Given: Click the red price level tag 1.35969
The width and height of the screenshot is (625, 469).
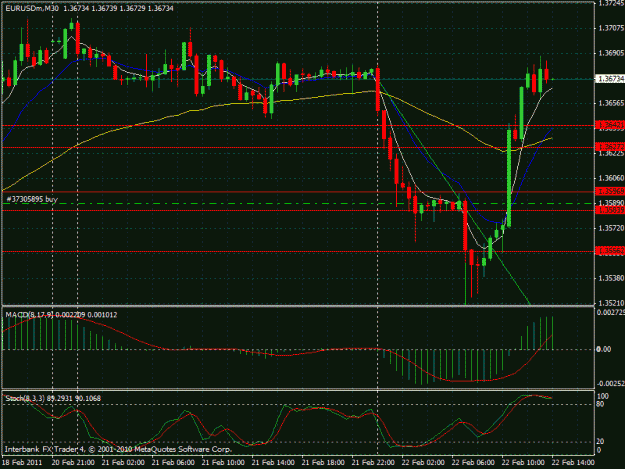Looking at the screenshot, I should 610,191.
